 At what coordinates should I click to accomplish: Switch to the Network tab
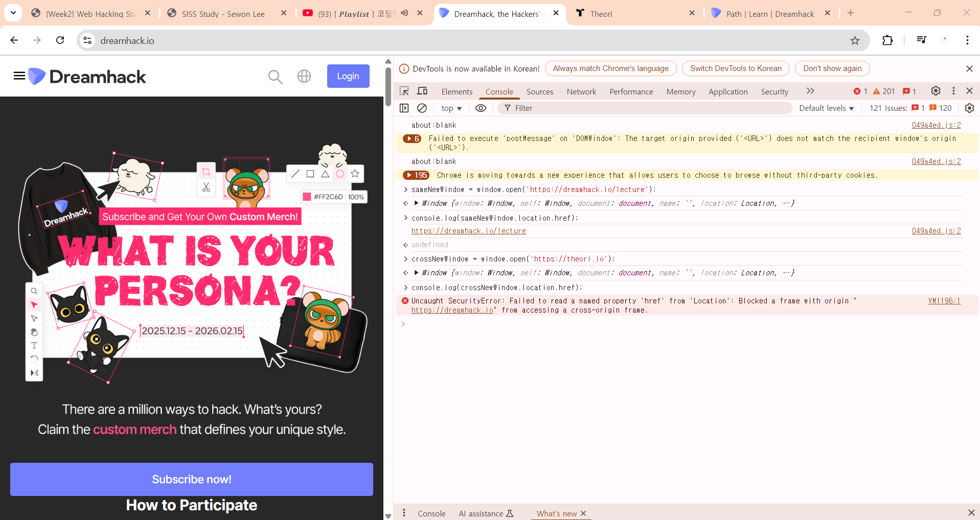pyautogui.click(x=581, y=91)
